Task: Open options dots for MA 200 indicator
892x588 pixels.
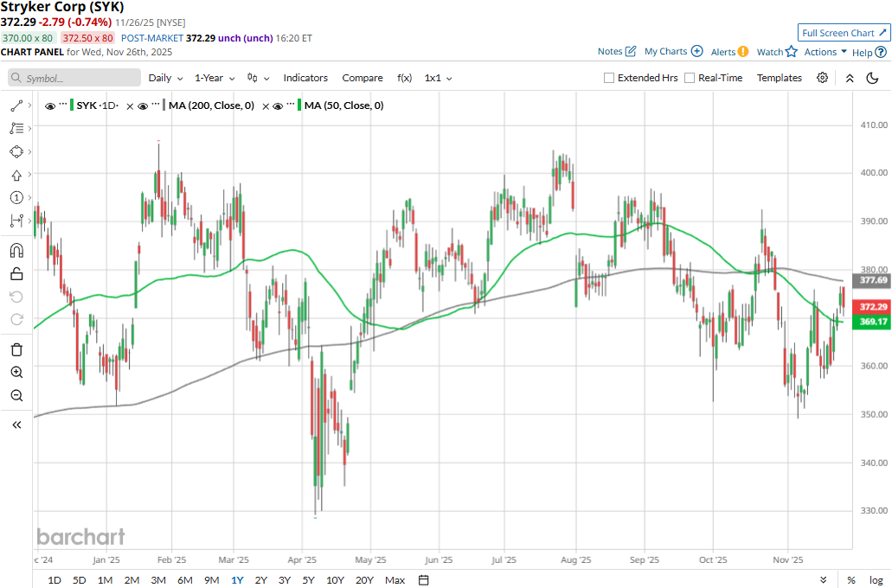Action: (x=156, y=104)
